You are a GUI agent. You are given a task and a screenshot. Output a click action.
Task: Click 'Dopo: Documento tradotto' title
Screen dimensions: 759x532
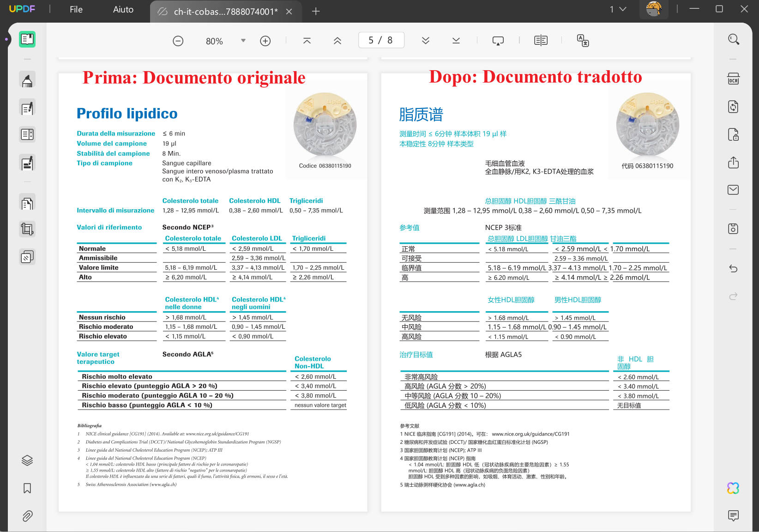(x=536, y=77)
